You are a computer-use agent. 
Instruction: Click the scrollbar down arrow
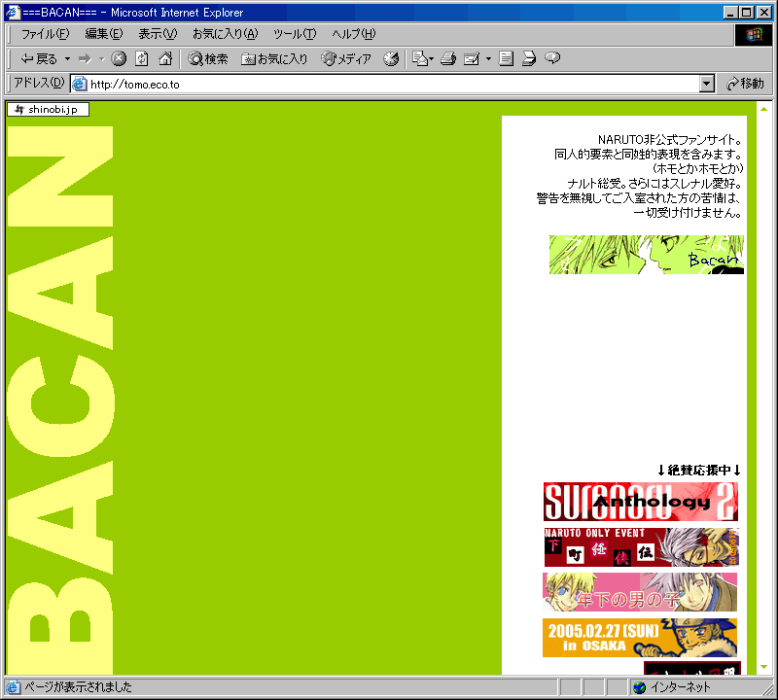coord(763,667)
